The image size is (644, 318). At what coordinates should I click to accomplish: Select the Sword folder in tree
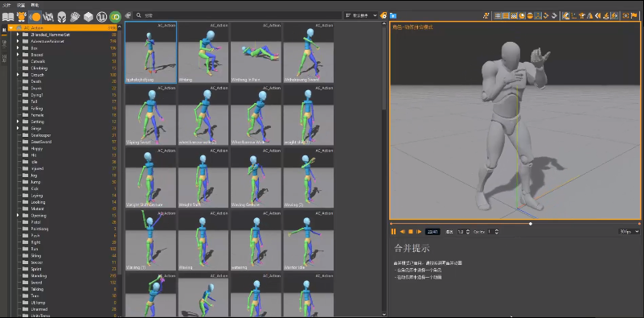(36, 283)
